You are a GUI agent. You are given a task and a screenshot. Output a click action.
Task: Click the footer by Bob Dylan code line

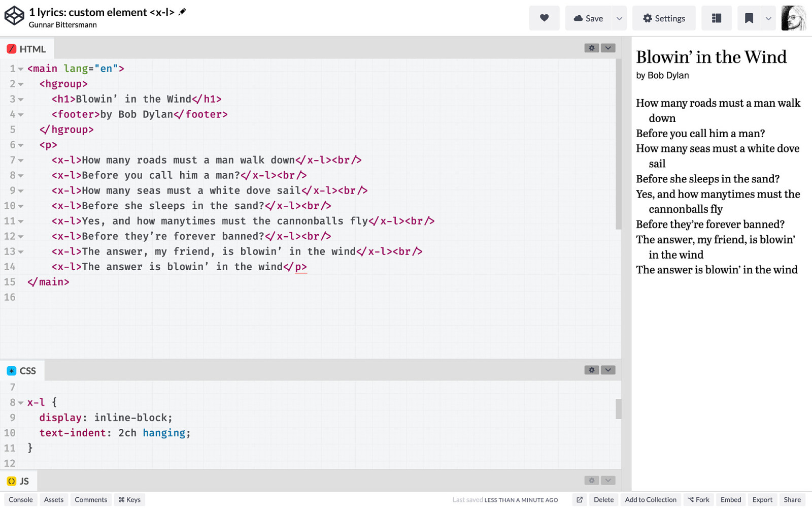click(140, 114)
